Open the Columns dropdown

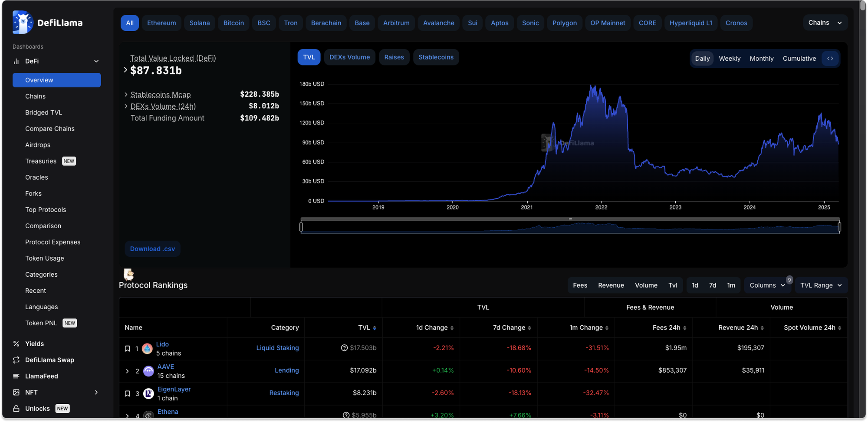767,285
